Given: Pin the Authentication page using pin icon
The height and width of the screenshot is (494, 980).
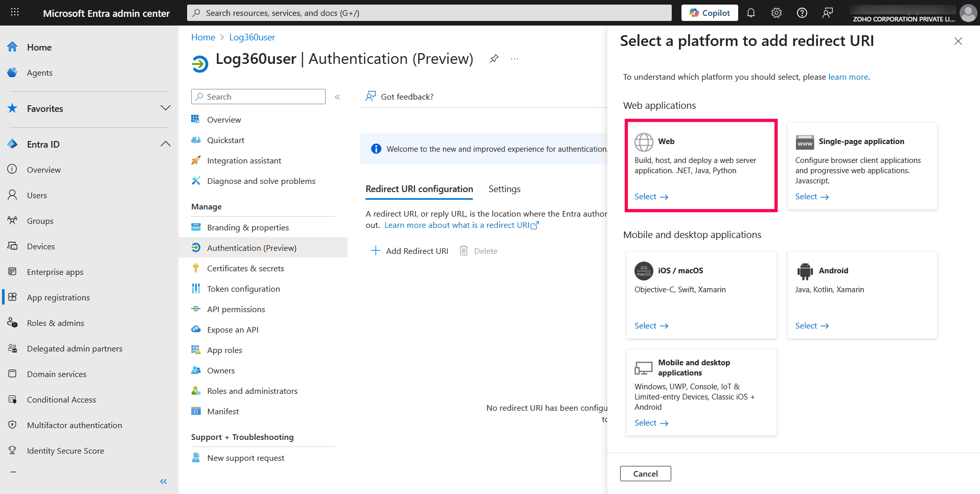Looking at the screenshot, I should (493, 58).
